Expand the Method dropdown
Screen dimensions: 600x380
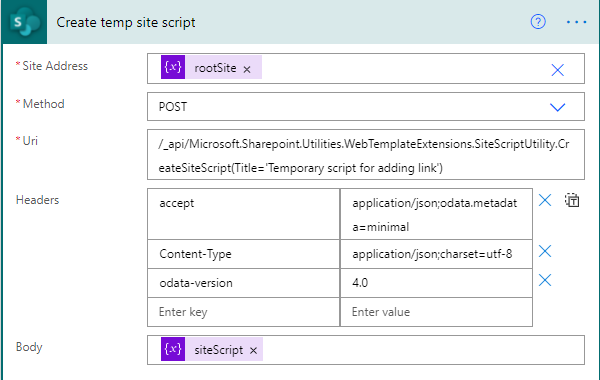tap(558, 107)
